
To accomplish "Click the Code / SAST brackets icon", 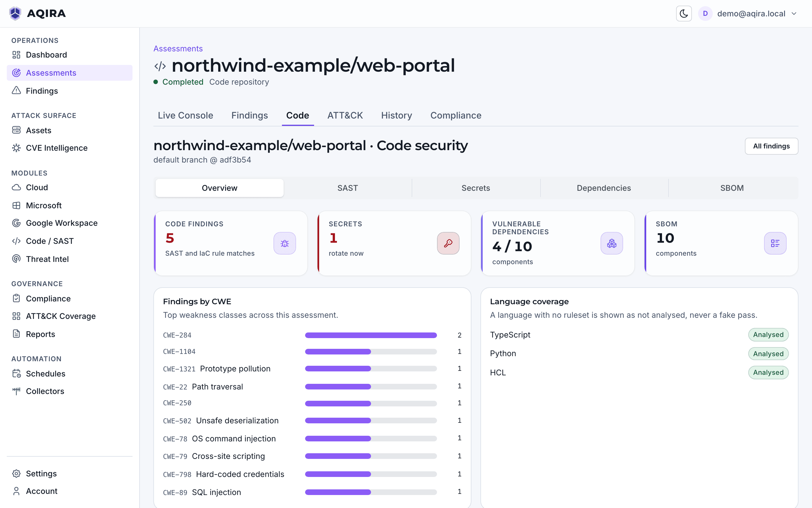I will click(16, 241).
